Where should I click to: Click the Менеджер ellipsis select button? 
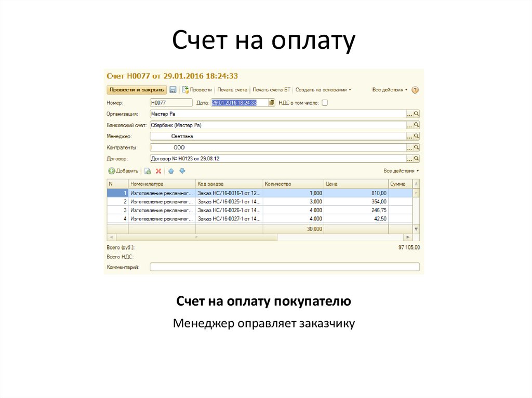(x=409, y=136)
